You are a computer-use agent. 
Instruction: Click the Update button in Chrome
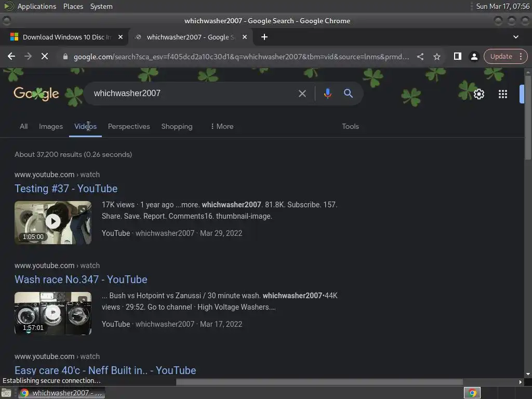point(501,56)
